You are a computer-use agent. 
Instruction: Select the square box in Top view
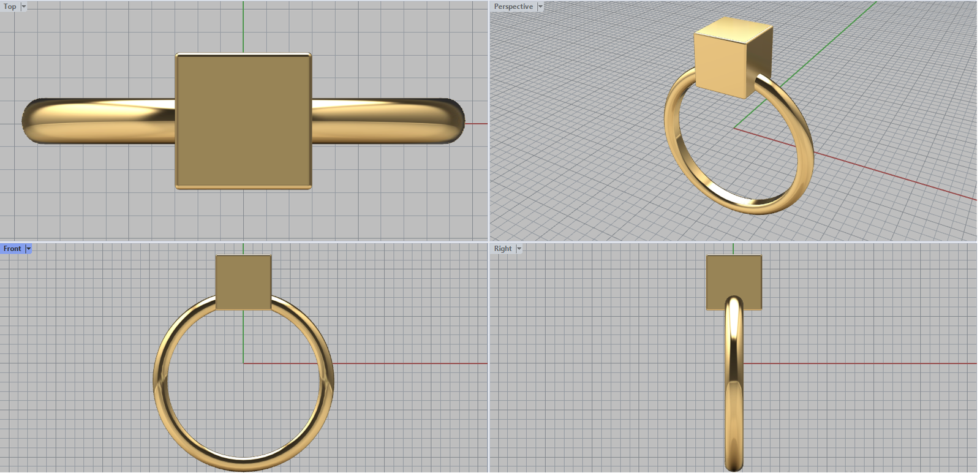(243, 121)
